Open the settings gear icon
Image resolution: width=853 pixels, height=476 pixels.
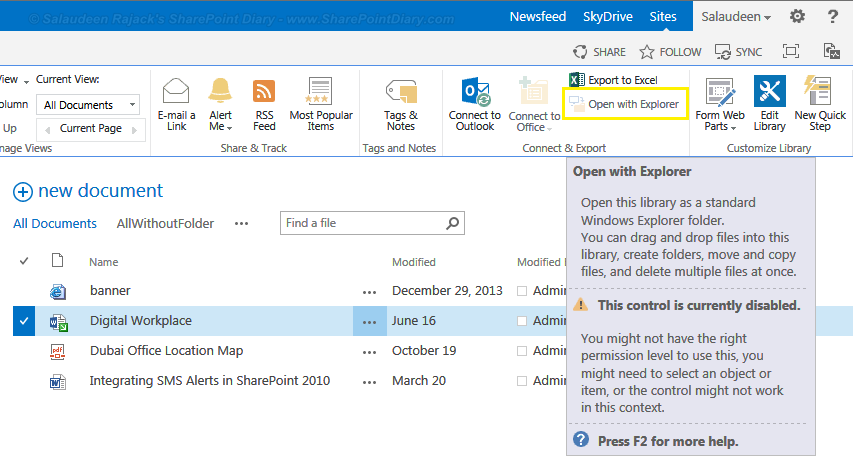click(x=797, y=16)
